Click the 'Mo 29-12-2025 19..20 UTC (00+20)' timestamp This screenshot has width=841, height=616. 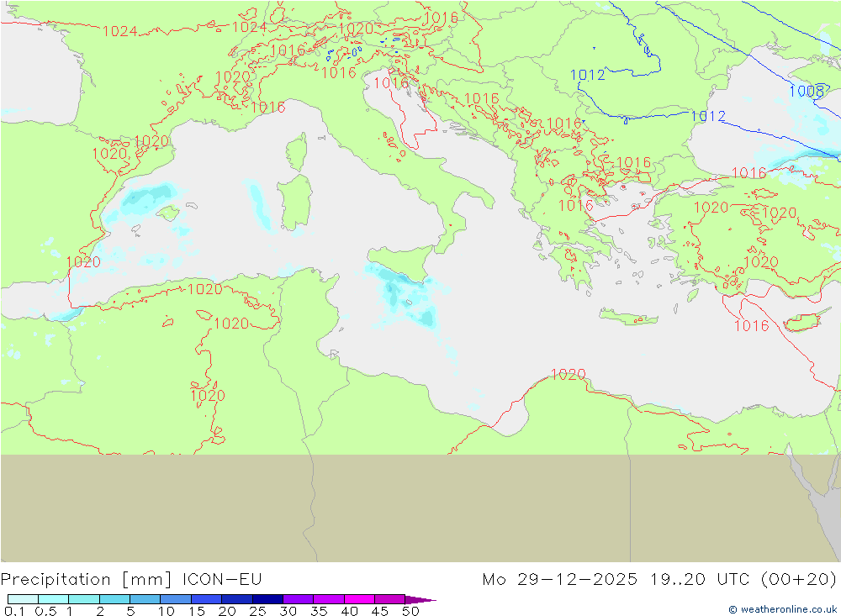pyautogui.click(x=659, y=580)
